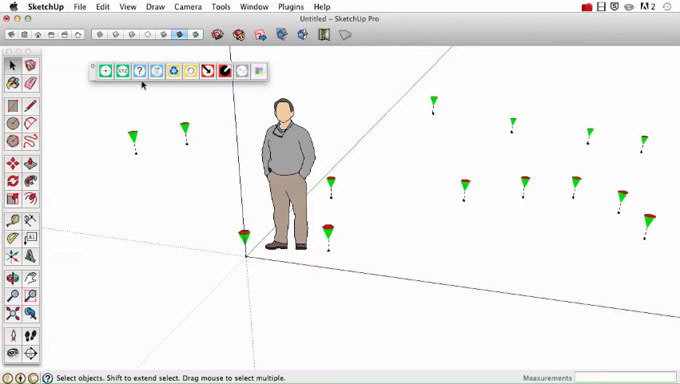Open the File menu
Screen dimensions: 680x384
click(80, 7)
